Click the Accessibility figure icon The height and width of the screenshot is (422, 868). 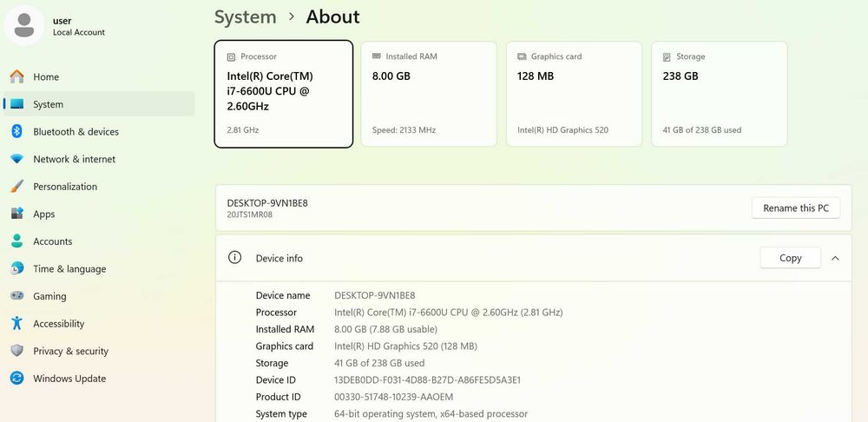pyautogui.click(x=17, y=323)
